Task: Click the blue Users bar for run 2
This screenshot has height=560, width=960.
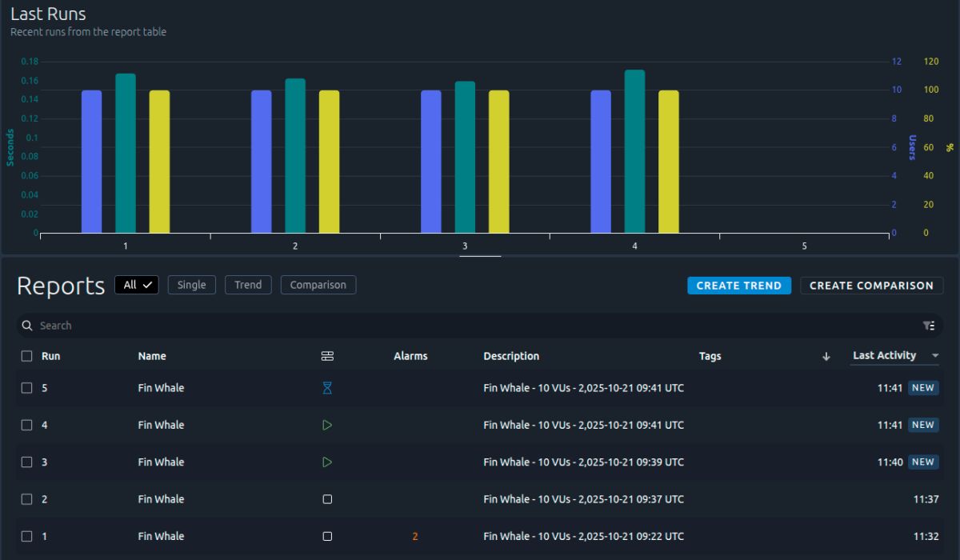Action: pos(261,162)
